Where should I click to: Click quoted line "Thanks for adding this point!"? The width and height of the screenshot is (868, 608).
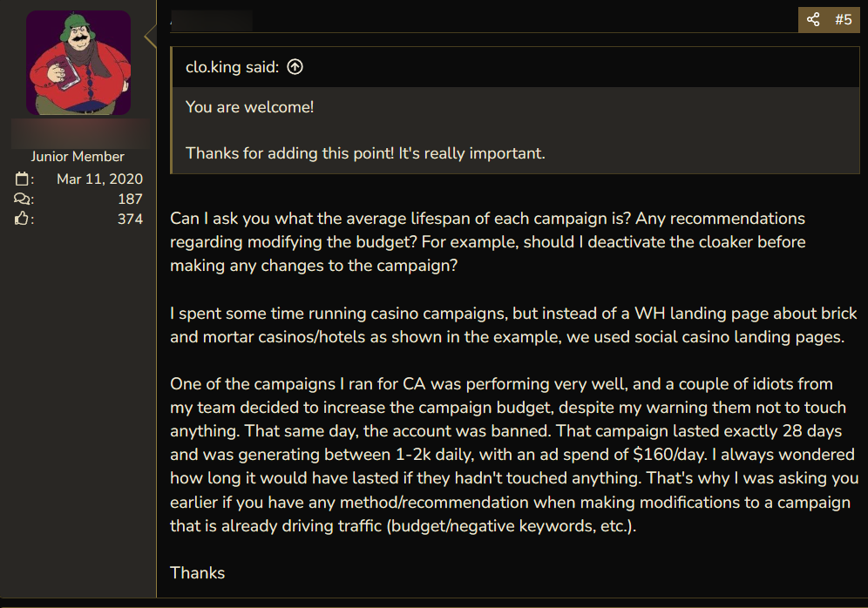[365, 153]
